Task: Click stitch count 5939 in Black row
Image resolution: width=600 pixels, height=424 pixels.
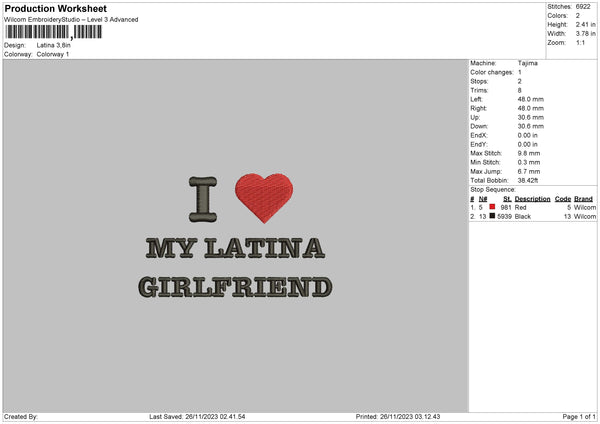Action: pyautogui.click(x=504, y=217)
